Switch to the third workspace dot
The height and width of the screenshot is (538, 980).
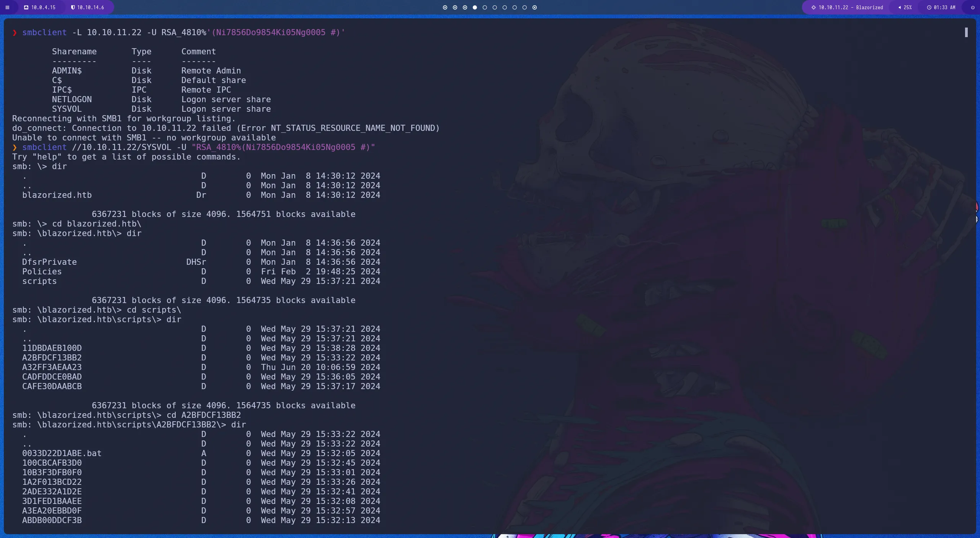tap(465, 7)
